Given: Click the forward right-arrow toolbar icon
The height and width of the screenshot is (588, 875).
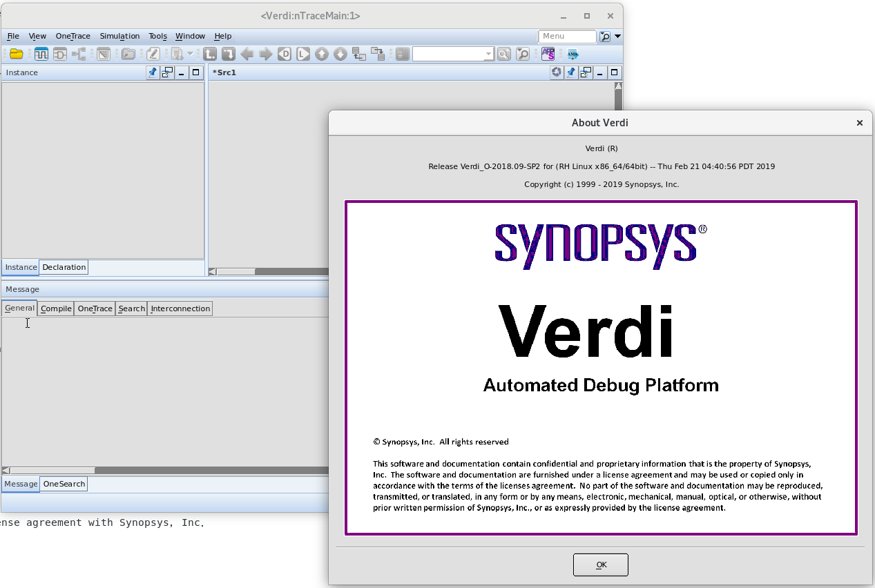Looking at the screenshot, I should (x=266, y=54).
